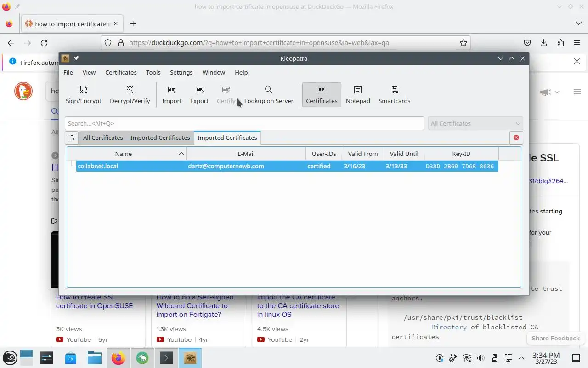The width and height of the screenshot is (588, 368).
Task: Open the openSUSE application launcher
Action: pyautogui.click(x=10, y=358)
